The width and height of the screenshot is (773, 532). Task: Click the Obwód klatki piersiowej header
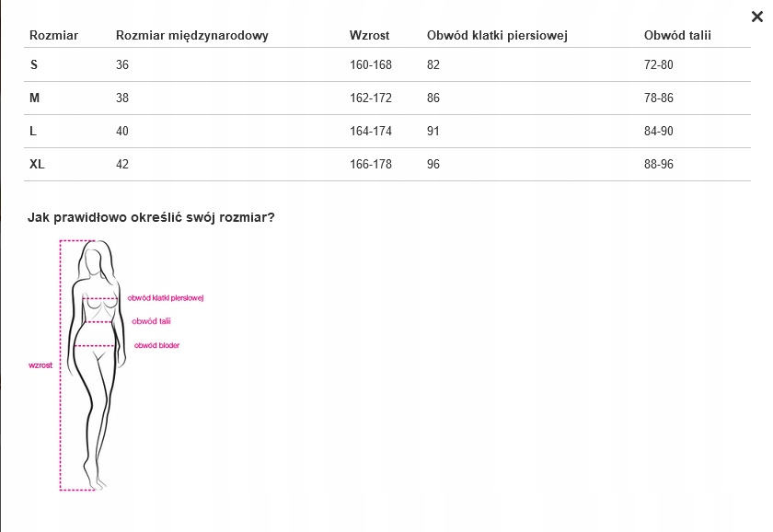497,36
